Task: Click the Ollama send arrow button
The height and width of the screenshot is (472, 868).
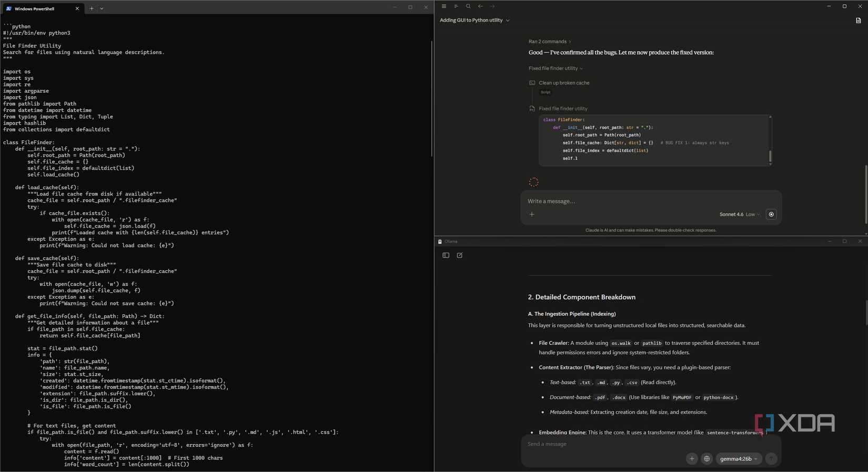Action: point(771,459)
